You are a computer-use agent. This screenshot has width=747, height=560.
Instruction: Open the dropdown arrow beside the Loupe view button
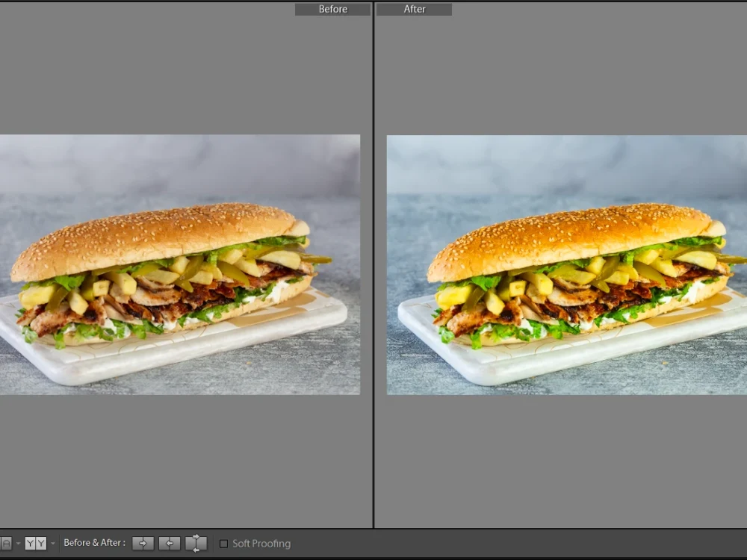(x=19, y=544)
